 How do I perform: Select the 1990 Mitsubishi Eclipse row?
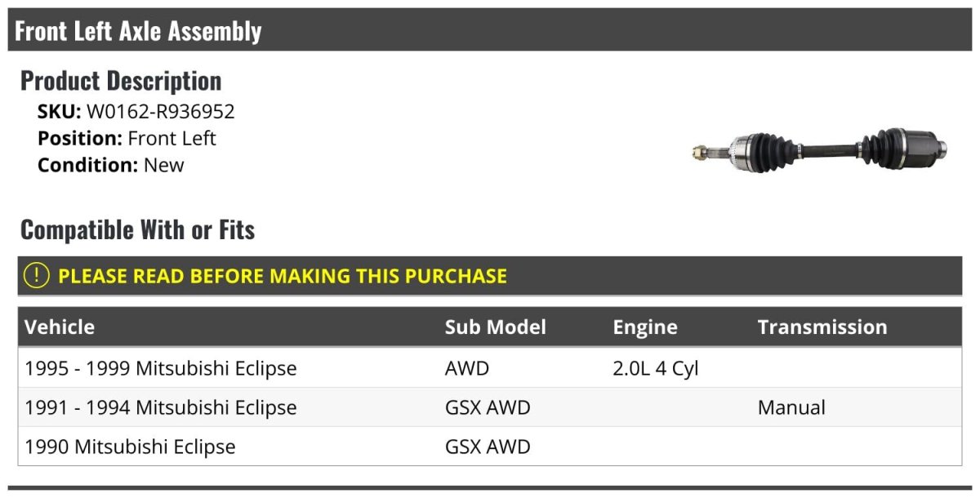click(130, 447)
